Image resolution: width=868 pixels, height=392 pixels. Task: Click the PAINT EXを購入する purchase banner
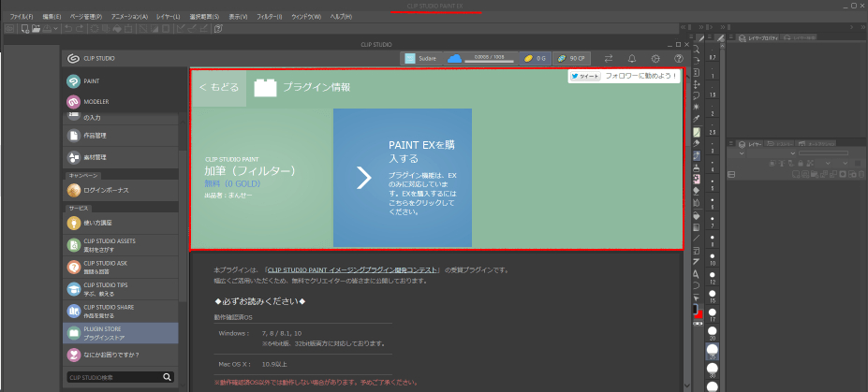click(403, 178)
